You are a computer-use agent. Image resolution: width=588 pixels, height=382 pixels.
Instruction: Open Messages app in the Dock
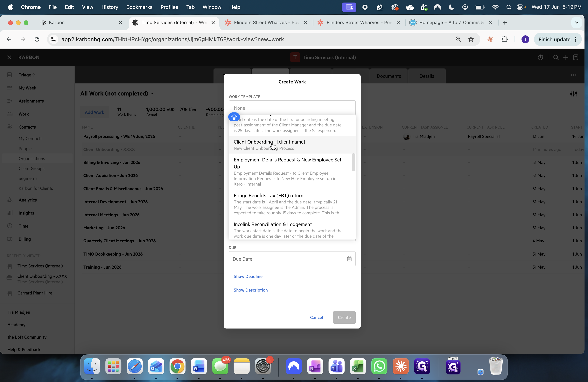(x=220, y=366)
